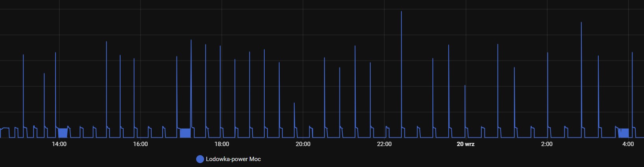The height and width of the screenshot is (167, 644).
Task: Click the blue legend color dot
Action: (x=200, y=159)
